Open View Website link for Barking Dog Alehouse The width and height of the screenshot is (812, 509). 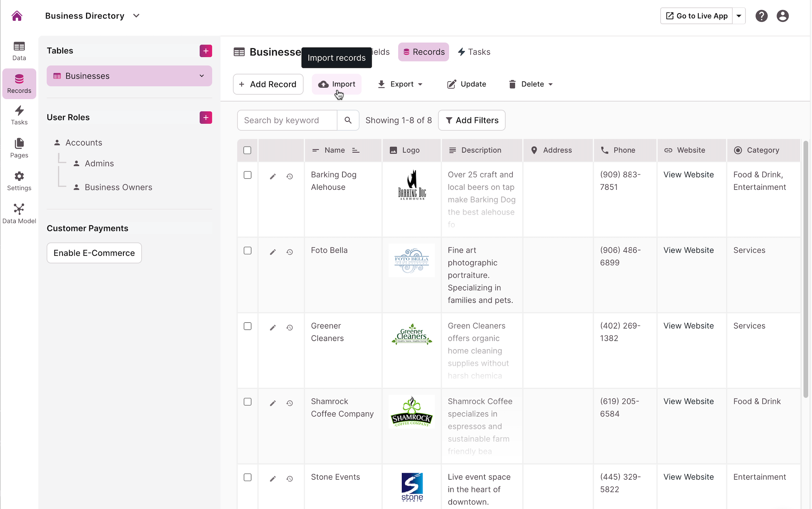(689, 175)
